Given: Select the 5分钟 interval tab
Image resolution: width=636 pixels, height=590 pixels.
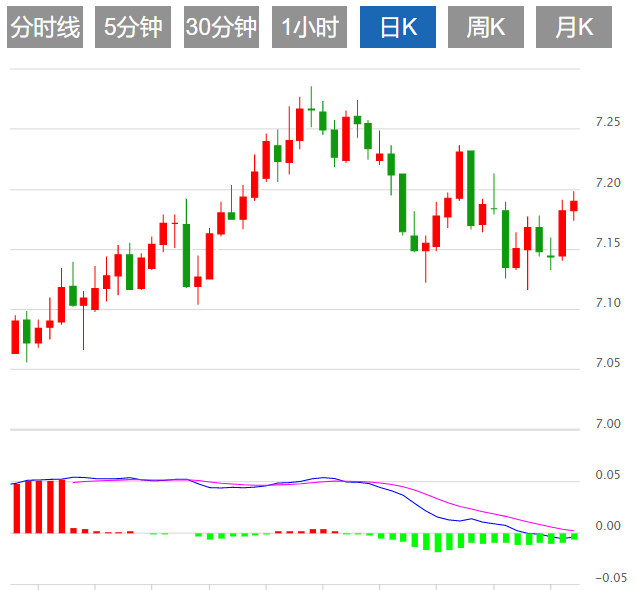Looking at the screenshot, I should [x=133, y=27].
